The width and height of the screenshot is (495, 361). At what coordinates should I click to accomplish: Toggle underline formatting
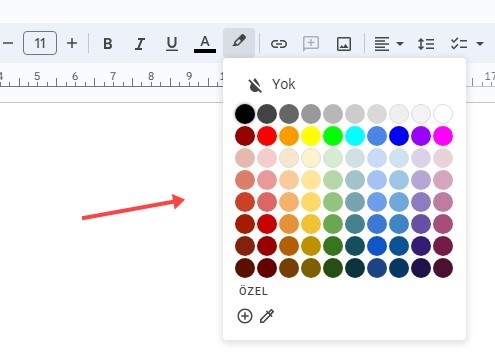172,44
